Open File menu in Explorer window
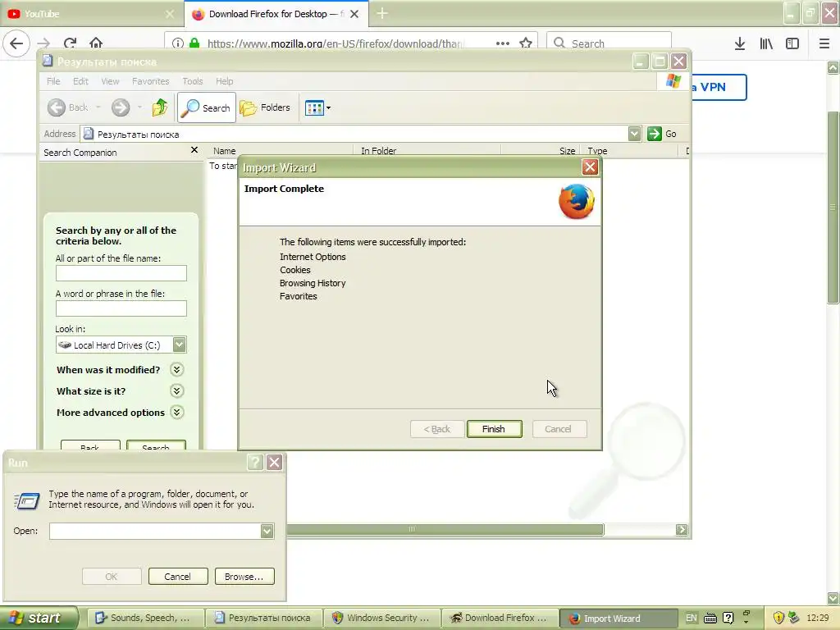 53,81
